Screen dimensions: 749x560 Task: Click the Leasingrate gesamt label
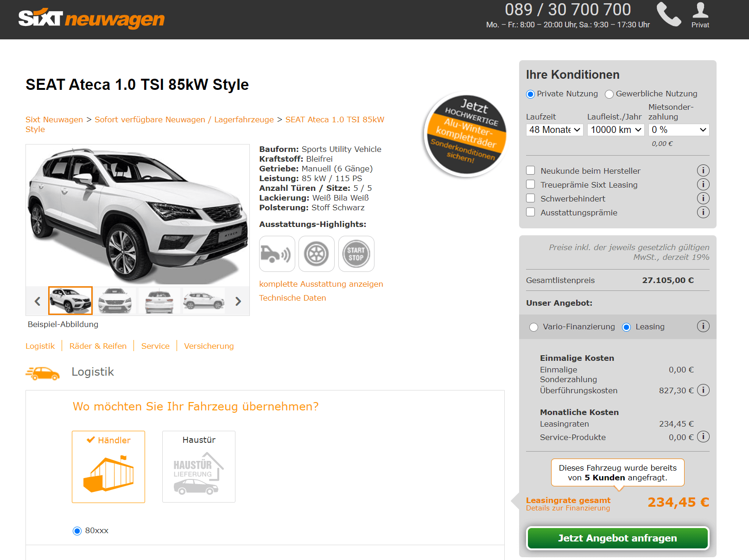point(568,500)
